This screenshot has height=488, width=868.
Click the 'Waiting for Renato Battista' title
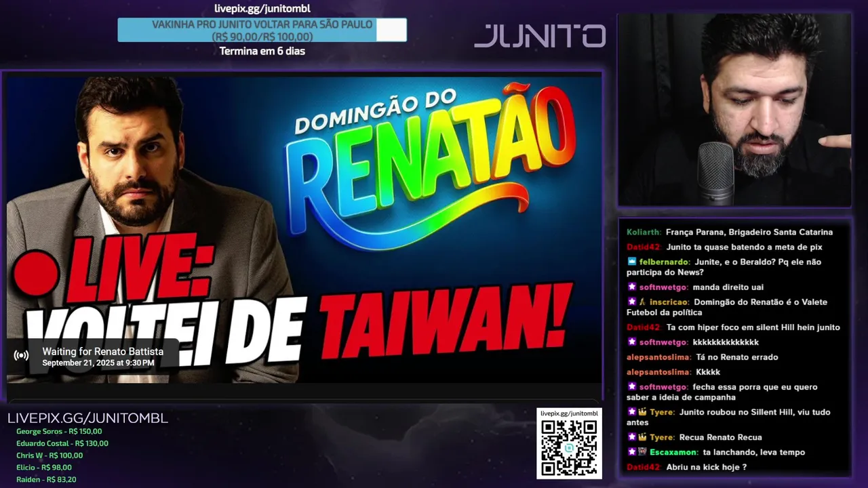(102, 351)
